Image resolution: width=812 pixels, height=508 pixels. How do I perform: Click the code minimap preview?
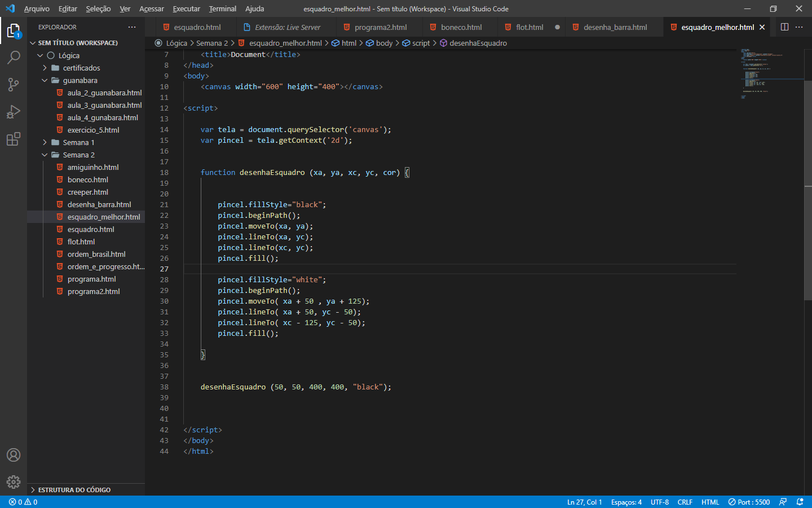[770, 73]
